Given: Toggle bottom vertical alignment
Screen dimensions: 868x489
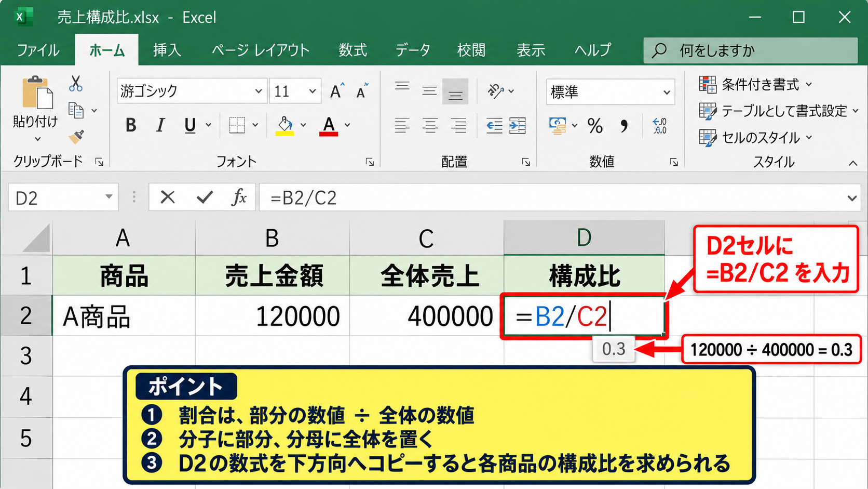Looking at the screenshot, I should (455, 91).
